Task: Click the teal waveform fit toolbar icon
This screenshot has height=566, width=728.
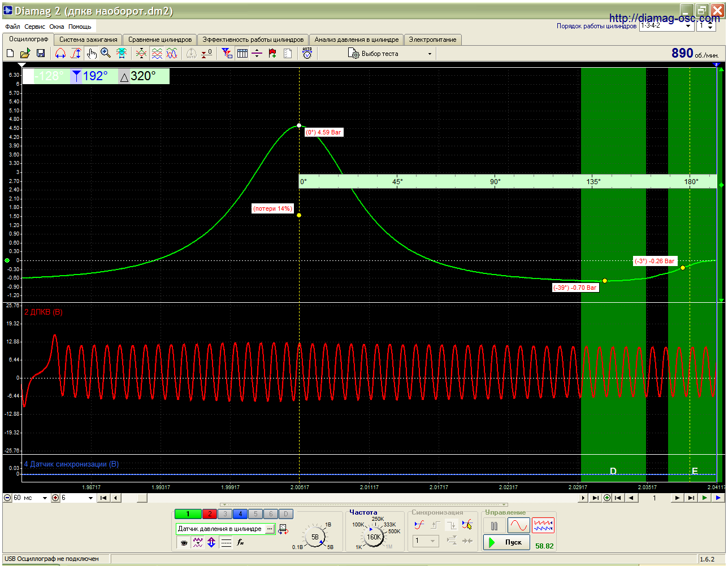Action: 121,53
